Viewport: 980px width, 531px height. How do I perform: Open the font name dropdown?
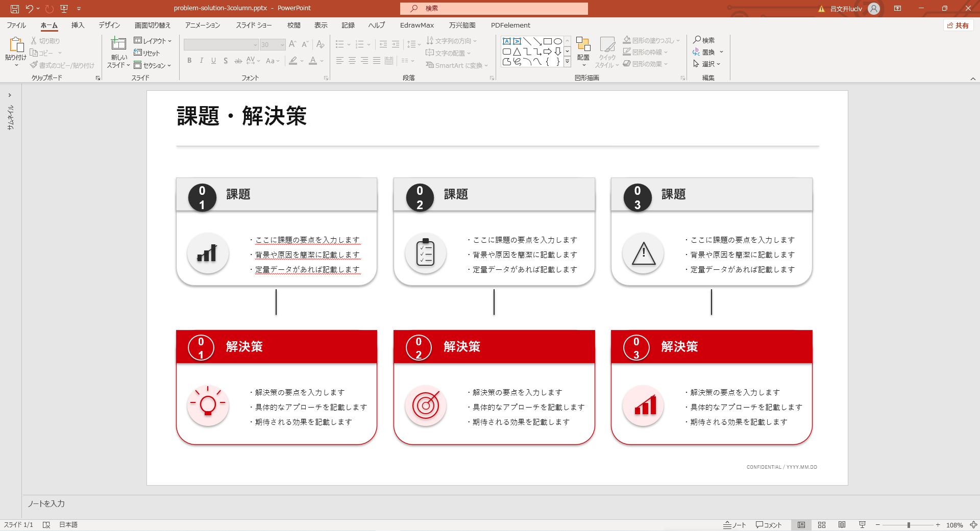click(x=255, y=45)
